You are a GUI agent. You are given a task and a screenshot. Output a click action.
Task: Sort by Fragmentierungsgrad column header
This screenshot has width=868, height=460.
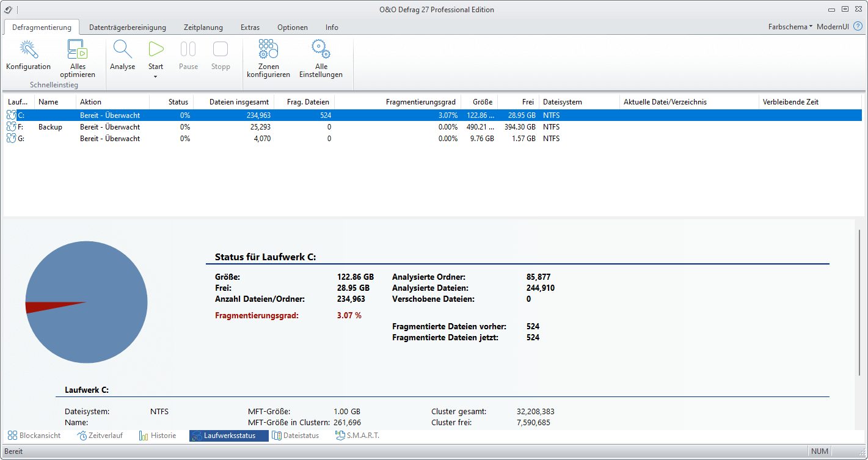(x=420, y=102)
